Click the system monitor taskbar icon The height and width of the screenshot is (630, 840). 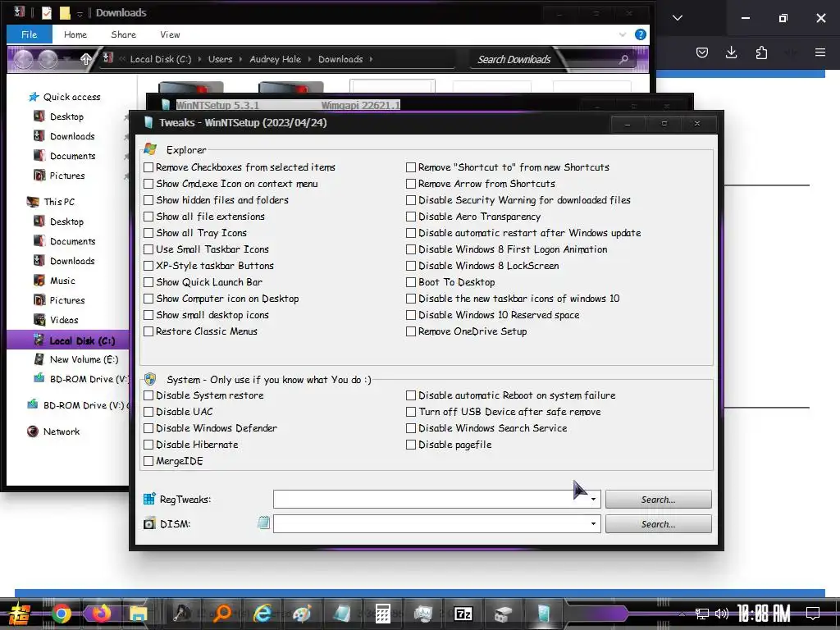tap(422, 614)
